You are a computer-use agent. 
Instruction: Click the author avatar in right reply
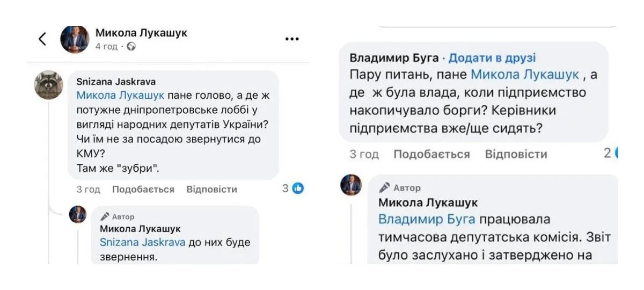click(x=351, y=185)
